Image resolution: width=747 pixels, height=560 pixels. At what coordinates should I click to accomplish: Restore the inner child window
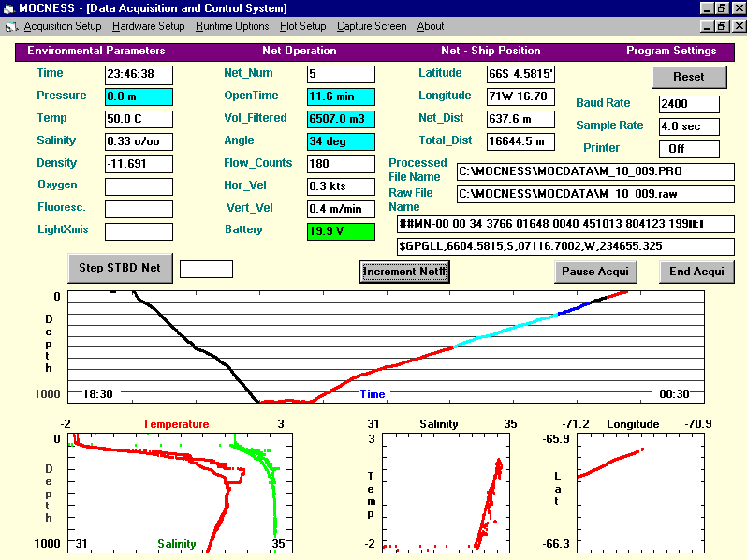[x=722, y=26]
